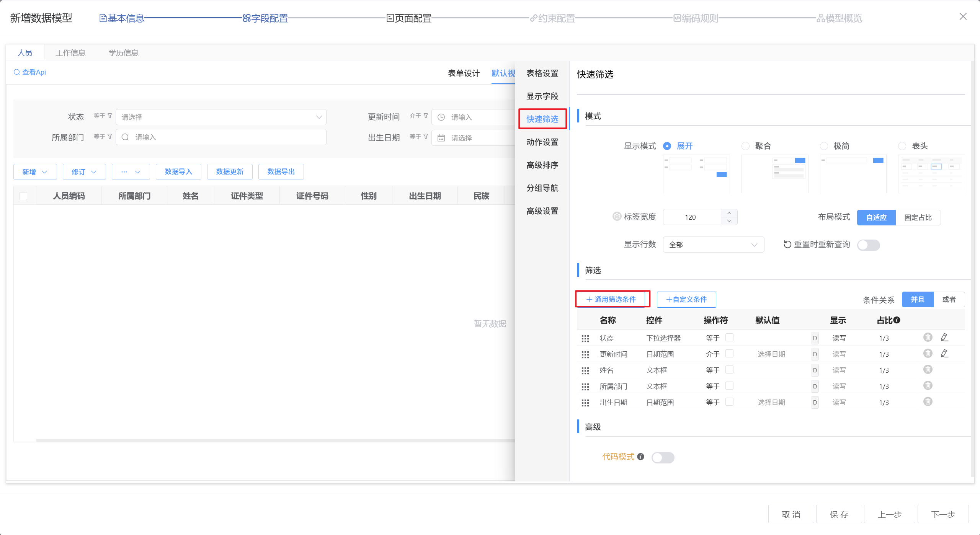Click the 代码模式 info icon
The width and height of the screenshot is (980, 535).
click(x=641, y=457)
